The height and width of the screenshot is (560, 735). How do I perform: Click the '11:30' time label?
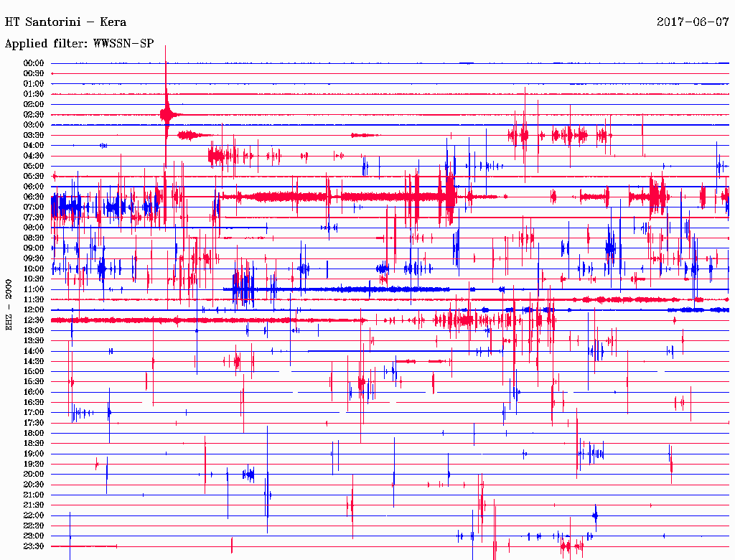(x=34, y=299)
